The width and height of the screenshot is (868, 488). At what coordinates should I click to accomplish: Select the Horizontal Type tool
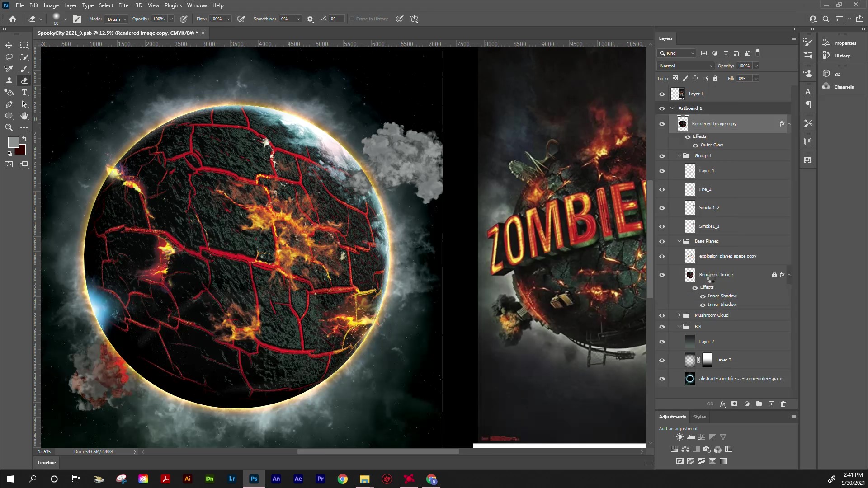tap(24, 92)
